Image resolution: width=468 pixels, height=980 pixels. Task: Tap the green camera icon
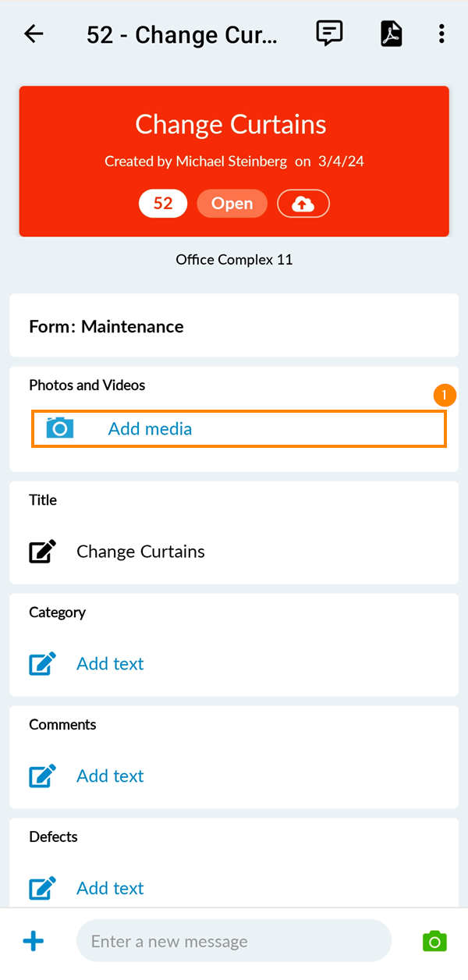click(434, 941)
